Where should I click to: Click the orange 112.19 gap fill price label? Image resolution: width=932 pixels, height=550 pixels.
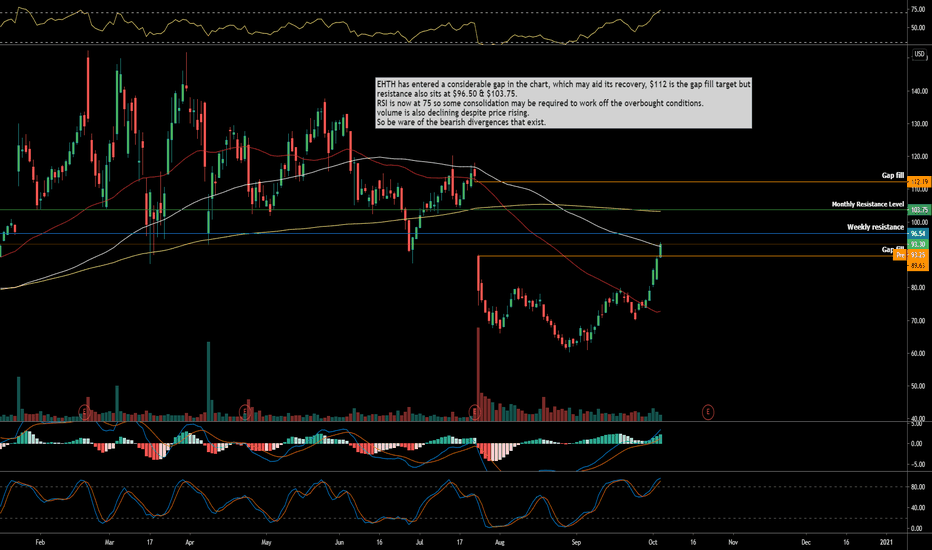pyautogui.click(x=919, y=181)
